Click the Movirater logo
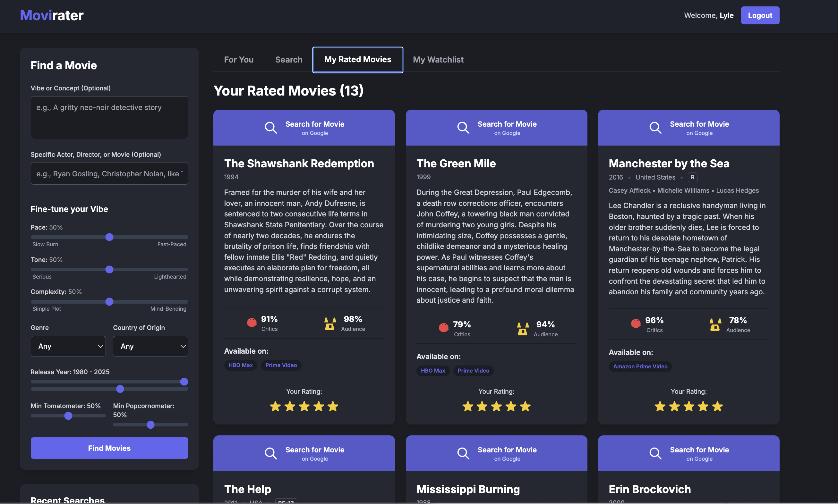Image resolution: width=838 pixels, height=504 pixels. point(51,15)
